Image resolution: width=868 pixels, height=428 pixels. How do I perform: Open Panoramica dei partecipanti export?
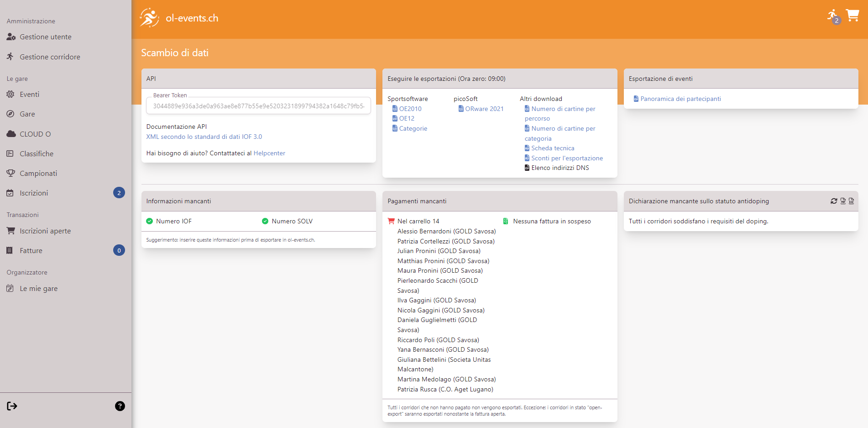680,99
